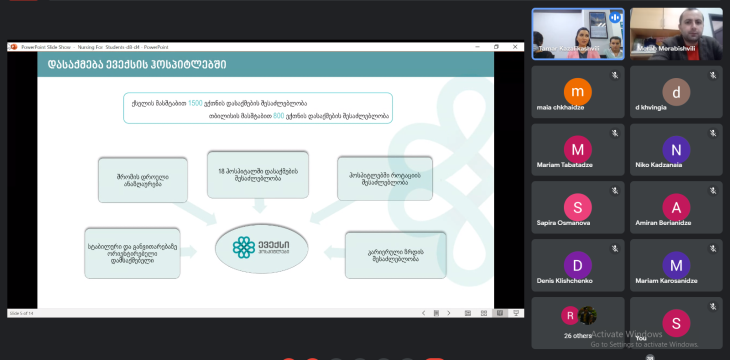This screenshot has width=730, height=360.
Task: Click the number 1500 on the slide
Action: pyautogui.click(x=195, y=103)
